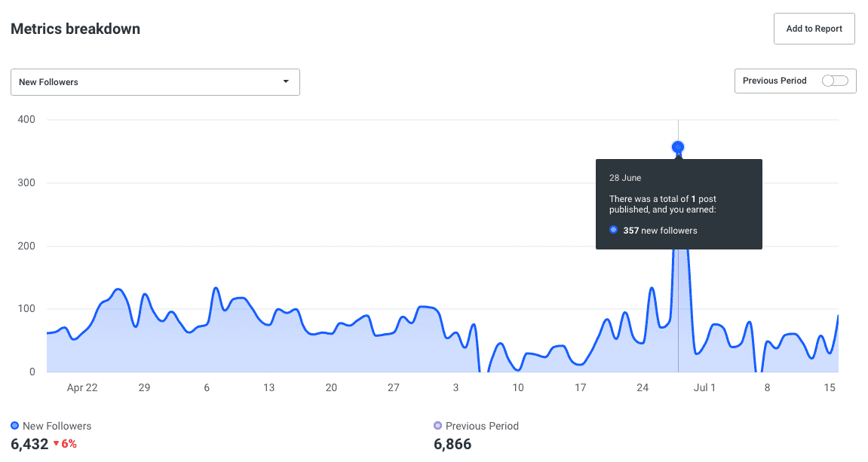Click the dropdown caret on the metric selector
This screenshot has width=868, height=462.
coord(285,81)
